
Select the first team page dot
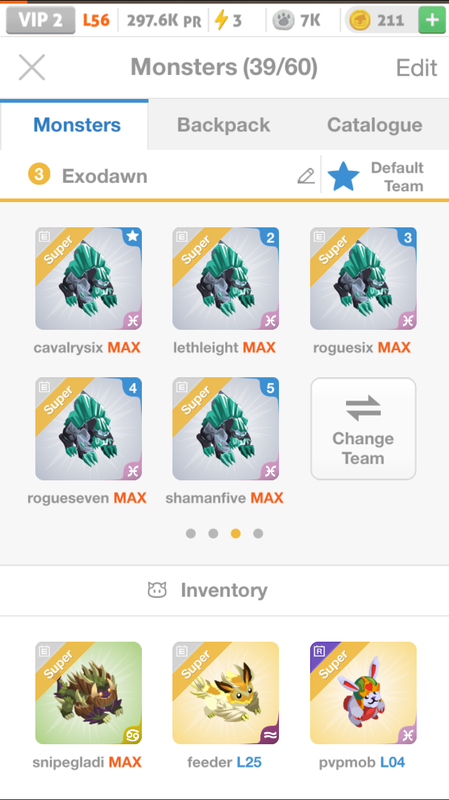point(191,534)
